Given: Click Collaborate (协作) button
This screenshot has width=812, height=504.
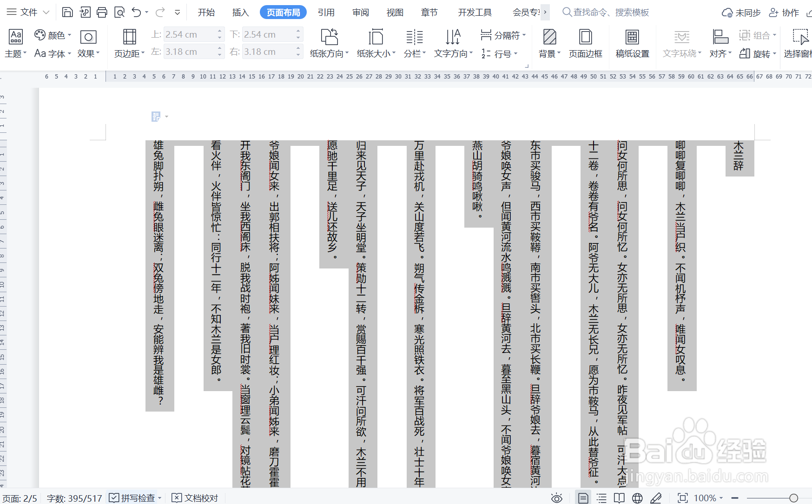Looking at the screenshot, I should [x=784, y=13].
